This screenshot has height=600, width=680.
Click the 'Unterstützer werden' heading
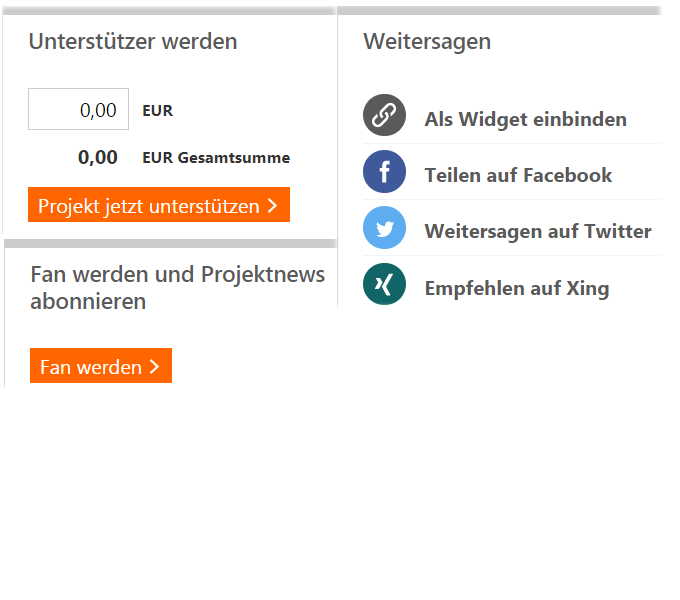(133, 42)
